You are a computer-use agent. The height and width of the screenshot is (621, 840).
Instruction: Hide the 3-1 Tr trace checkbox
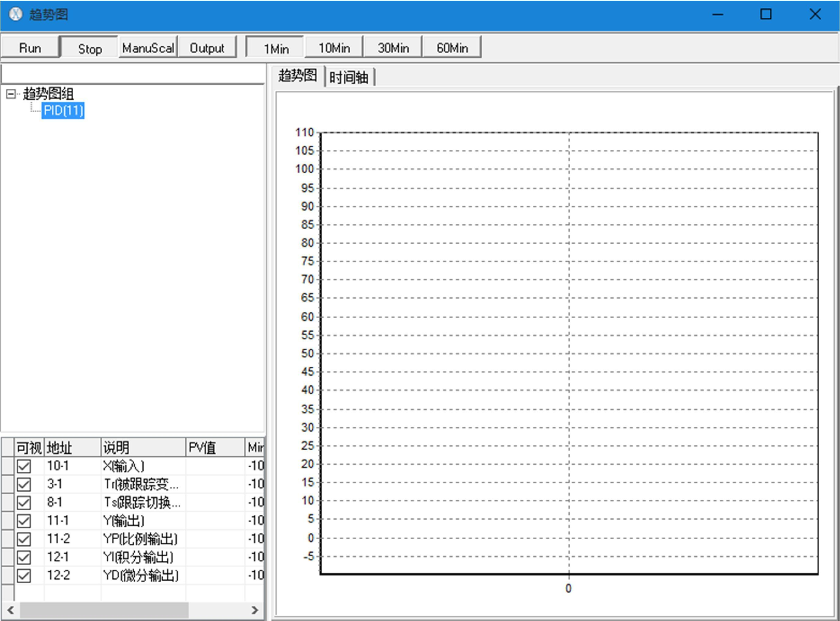[x=24, y=484]
